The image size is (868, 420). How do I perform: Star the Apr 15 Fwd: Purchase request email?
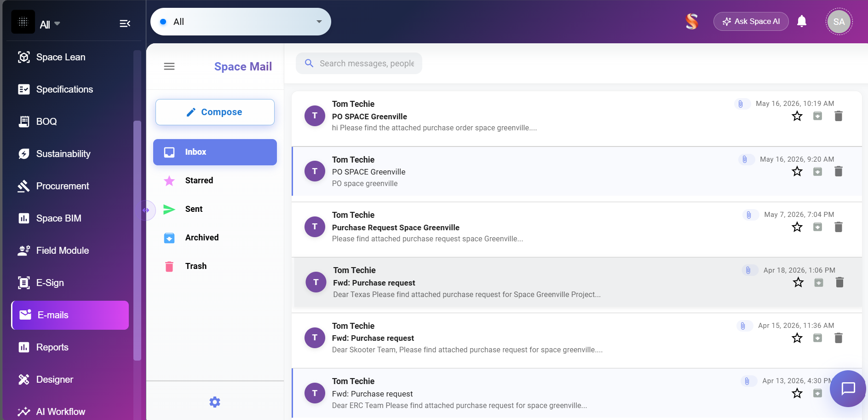(x=797, y=338)
